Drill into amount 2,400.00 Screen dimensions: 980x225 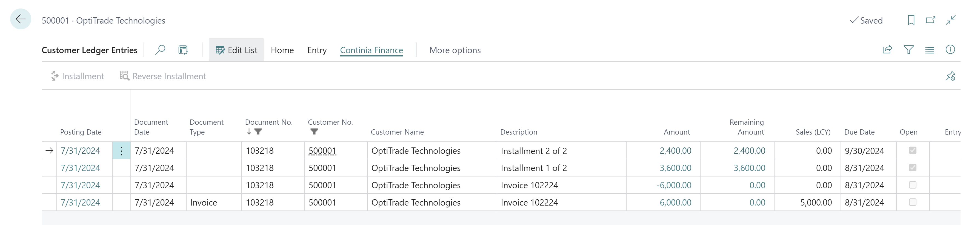[x=675, y=151]
